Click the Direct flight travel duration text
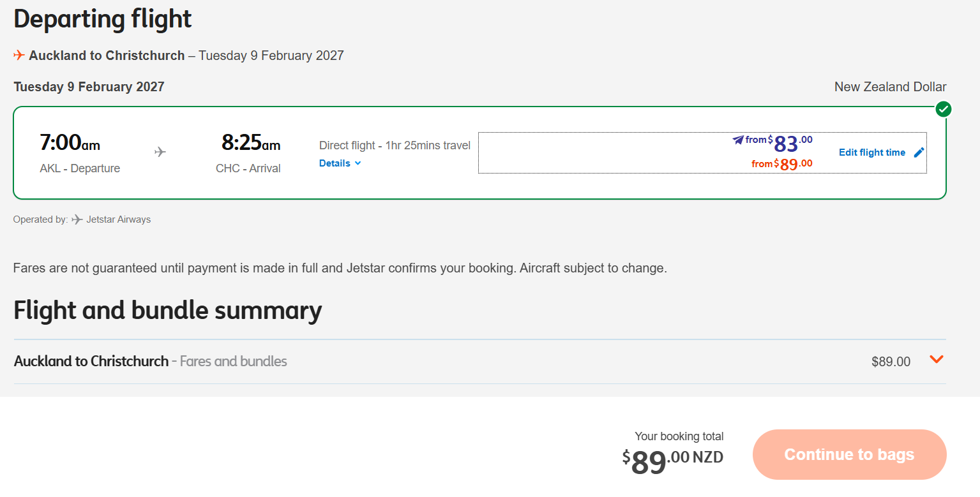The image size is (980, 497). (x=395, y=145)
